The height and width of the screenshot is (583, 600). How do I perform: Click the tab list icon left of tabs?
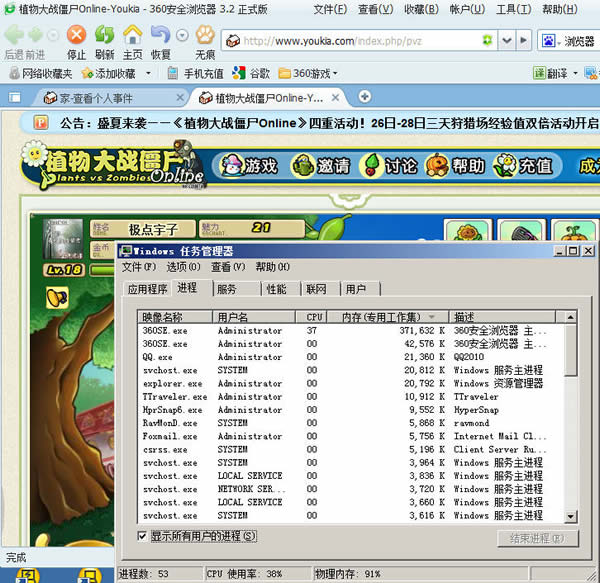15,97
